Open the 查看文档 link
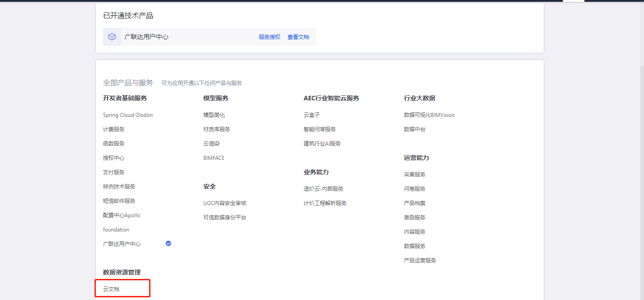 [298, 37]
